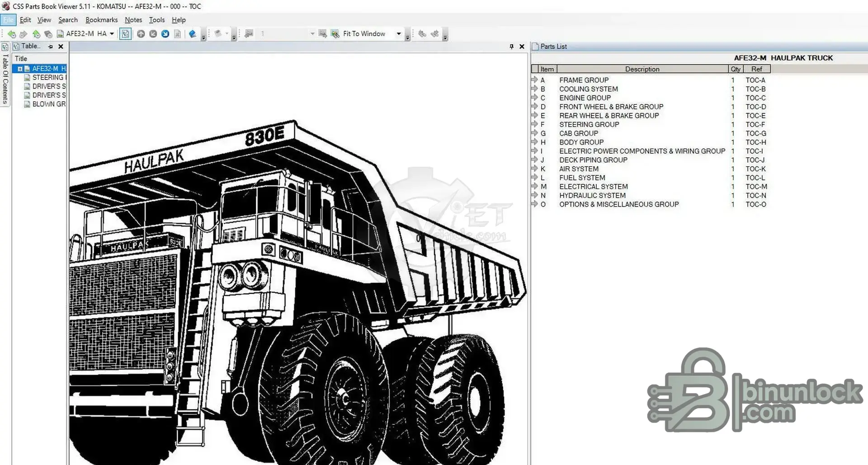Click the first greyed link icon at toolbar end

pyautogui.click(x=422, y=34)
